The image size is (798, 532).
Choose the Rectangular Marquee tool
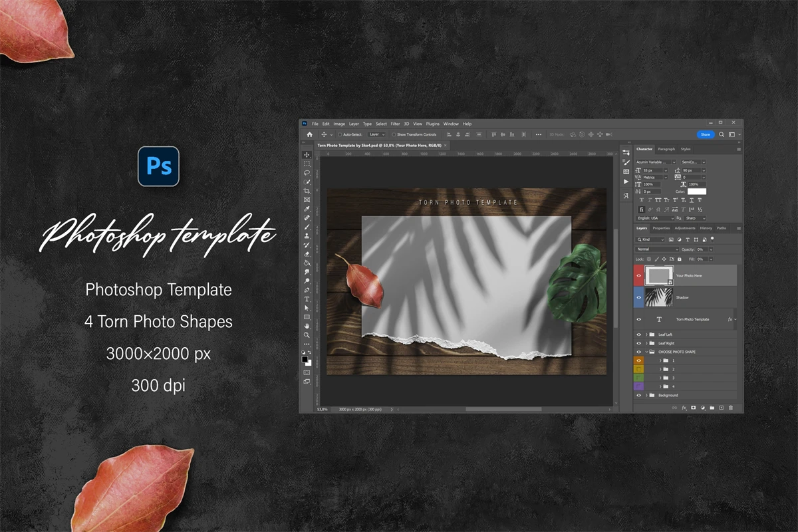click(307, 164)
